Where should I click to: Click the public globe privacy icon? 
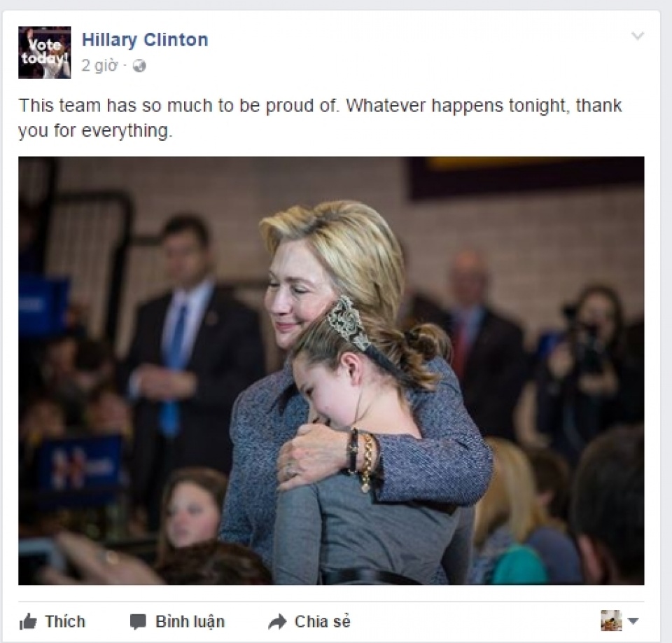click(x=140, y=66)
